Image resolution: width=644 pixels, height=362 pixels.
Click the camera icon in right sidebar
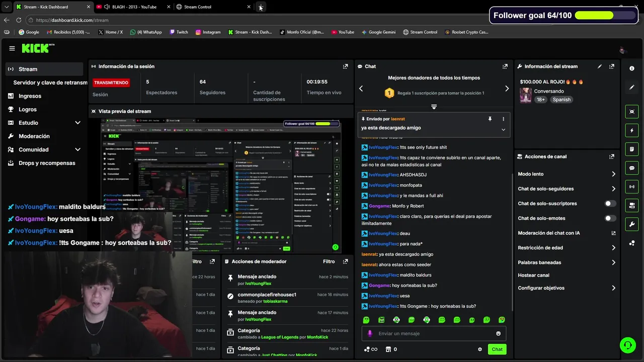click(632, 205)
